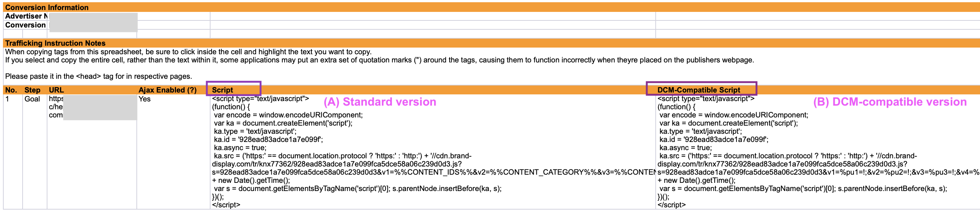Select the No. column header
The width and height of the screenshot is (980, 220).
pos(11,90)
